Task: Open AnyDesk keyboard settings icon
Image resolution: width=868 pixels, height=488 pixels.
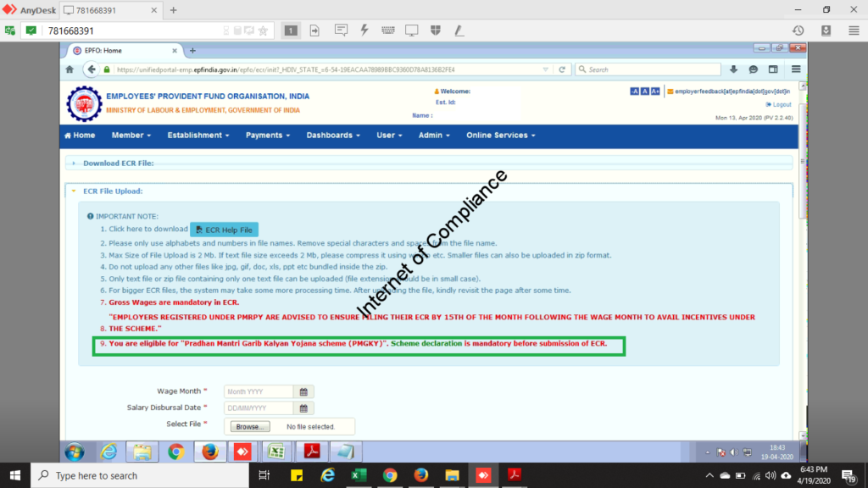Action: (388, 30)
